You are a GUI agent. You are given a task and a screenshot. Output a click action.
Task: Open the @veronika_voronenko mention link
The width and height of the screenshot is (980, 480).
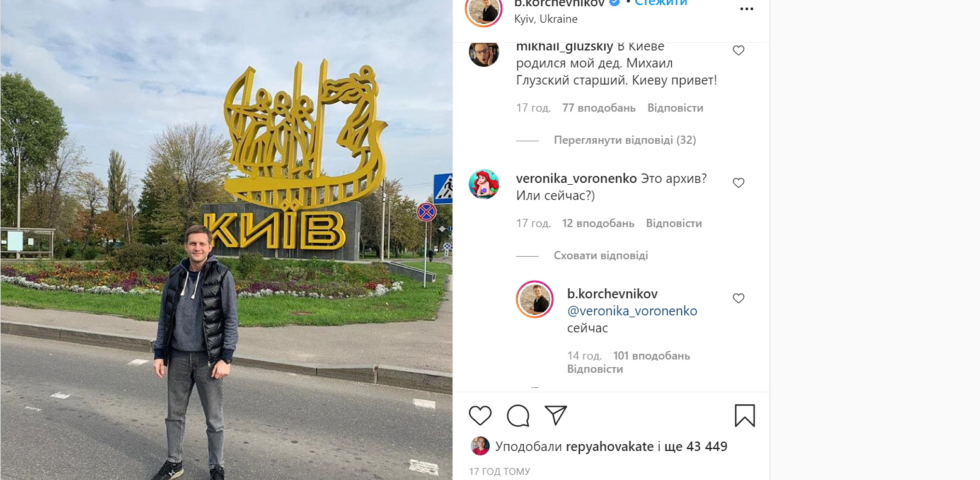point(632,311)
